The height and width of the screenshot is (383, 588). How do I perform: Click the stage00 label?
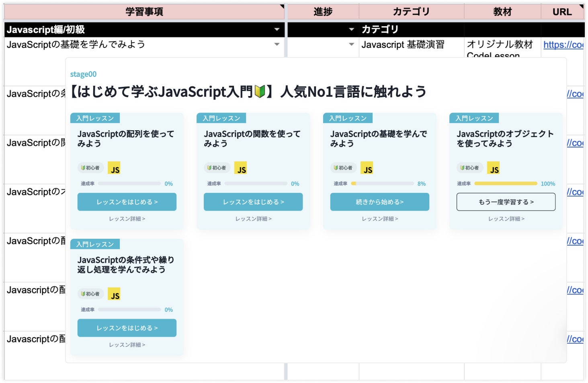[x=83, y=74]
